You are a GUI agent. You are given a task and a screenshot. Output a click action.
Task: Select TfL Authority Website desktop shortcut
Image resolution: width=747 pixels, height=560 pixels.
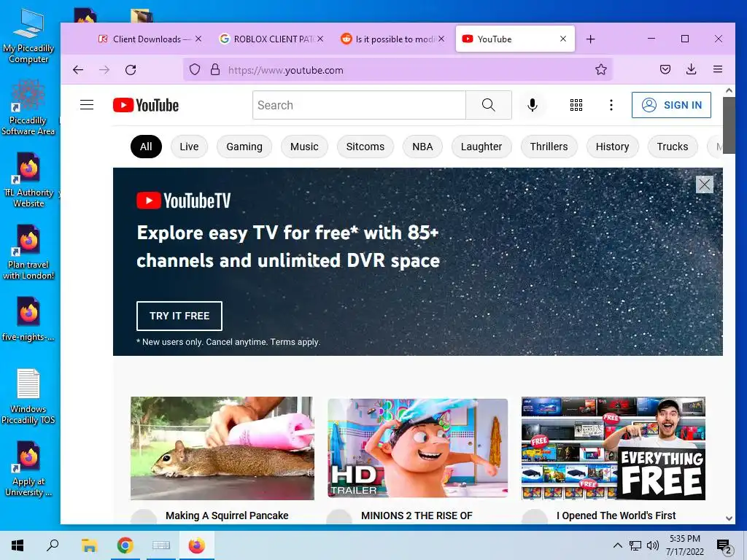(x=28, y=180)
